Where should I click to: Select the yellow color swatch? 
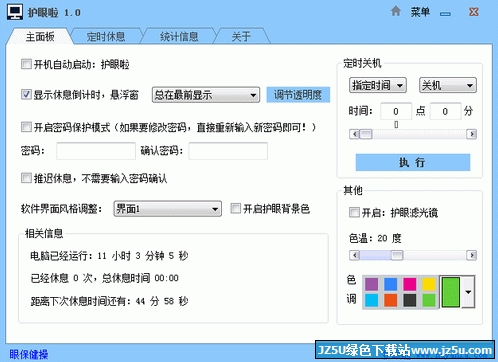429,284
